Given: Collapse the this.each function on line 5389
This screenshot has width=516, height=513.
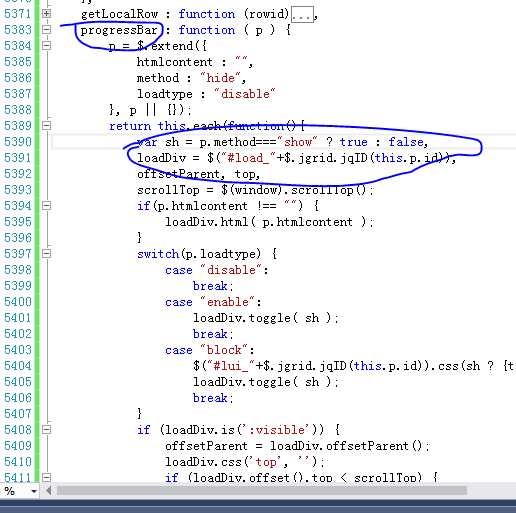Looking at the screenshot, I should click(x=46, y=126).
